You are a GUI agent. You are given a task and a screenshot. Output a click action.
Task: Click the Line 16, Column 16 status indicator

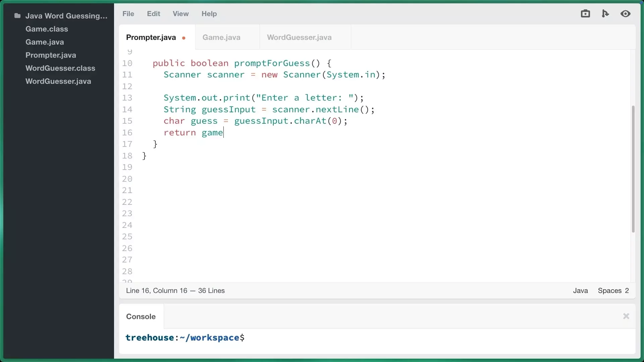tap(175, 291)
